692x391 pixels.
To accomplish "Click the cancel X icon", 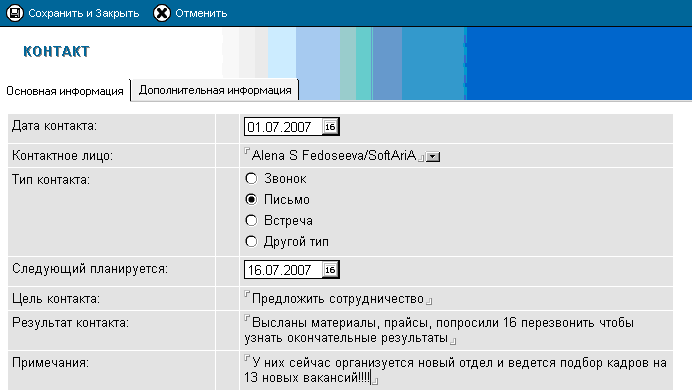I will click(x=162, y=13).
